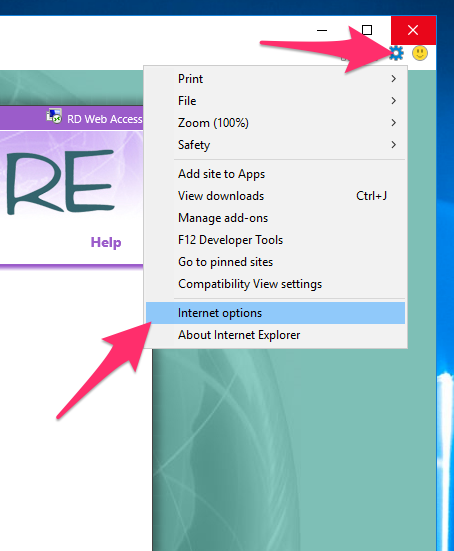Expand the Zoom (100%) submenu arrow

(394, 123)
